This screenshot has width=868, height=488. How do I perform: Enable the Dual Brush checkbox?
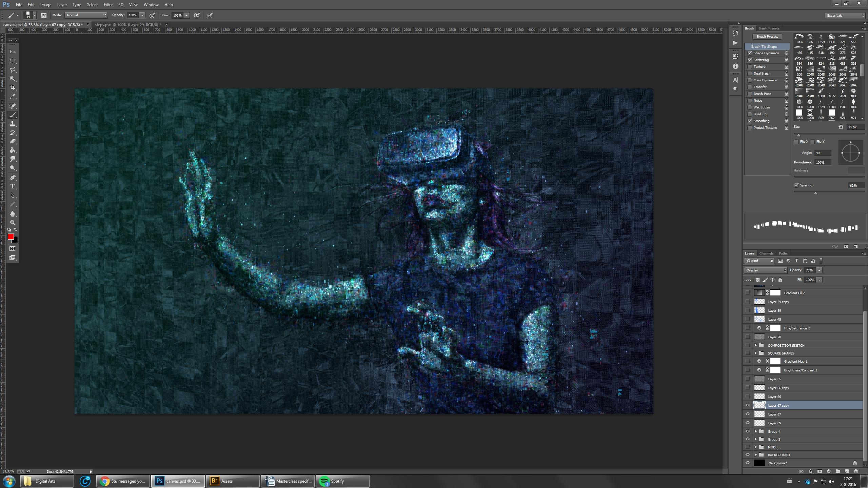point(750,74)
